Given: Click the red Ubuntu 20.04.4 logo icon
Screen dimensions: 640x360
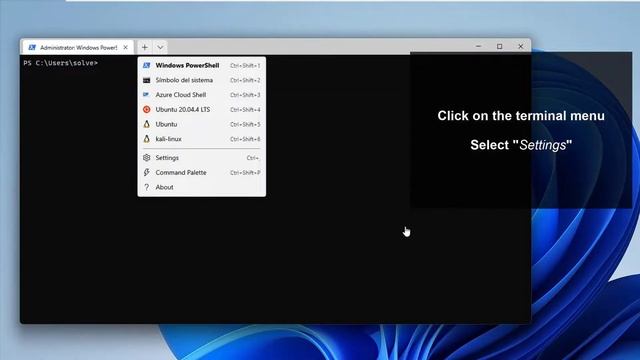Looking at the screenshot, I should pos(147,109).
